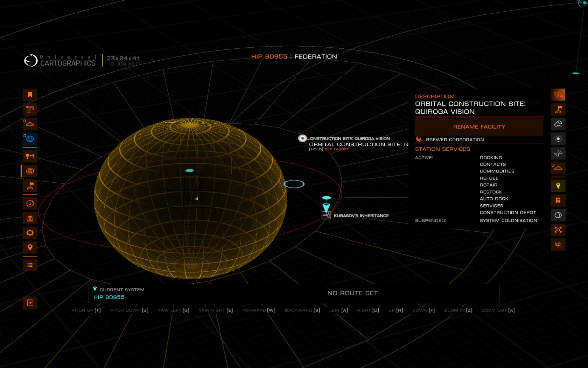Select the location pin icon in left sidebar
The height and width of the screenshot is (368, 588).
(x=30, y=247)
